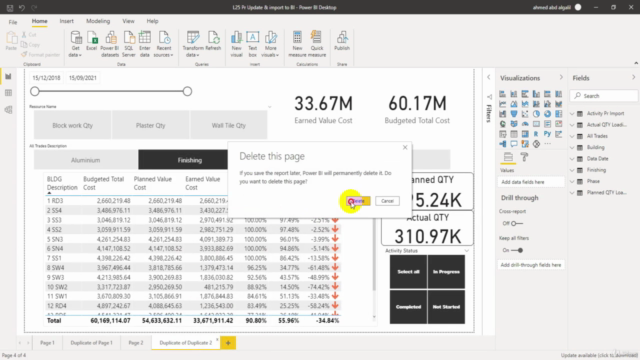Screen dimensions: 640x360
Task: Expand the Data Date table
Action: tap(572, 159)
